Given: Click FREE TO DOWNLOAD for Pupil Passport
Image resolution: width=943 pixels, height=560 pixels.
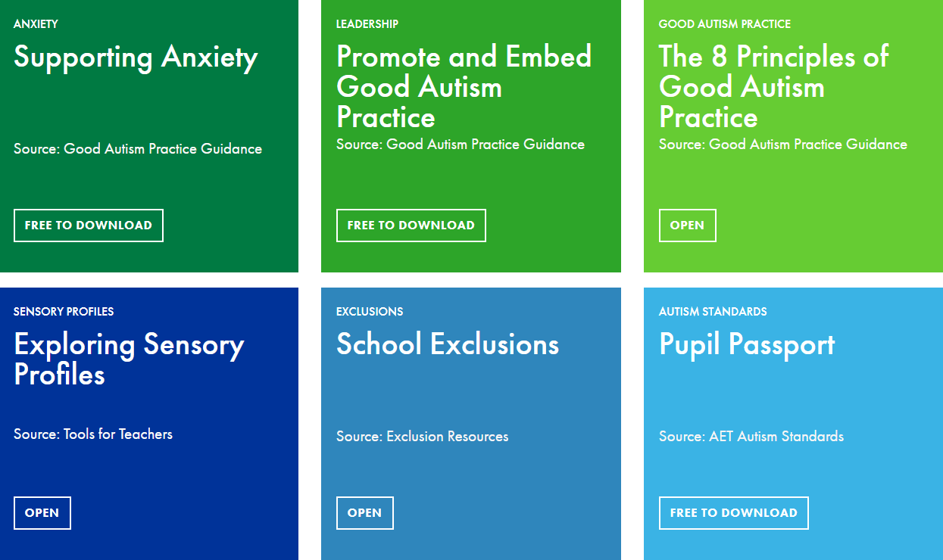Looking at the screenshot, I should coord(733,512).
